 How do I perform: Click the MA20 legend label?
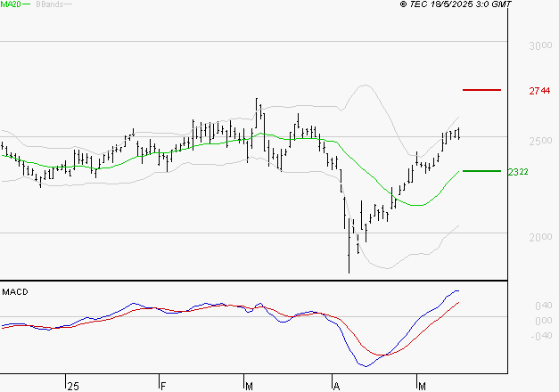coord(11,4)
